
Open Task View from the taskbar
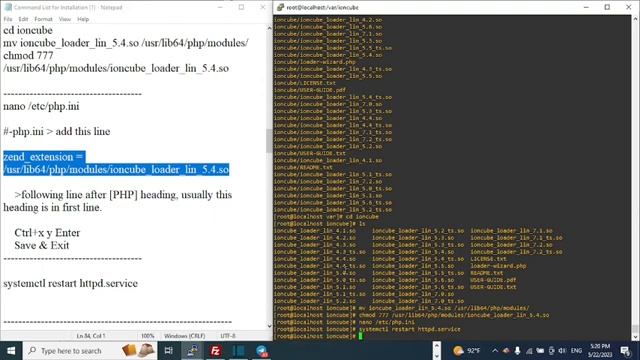[168, 351]
